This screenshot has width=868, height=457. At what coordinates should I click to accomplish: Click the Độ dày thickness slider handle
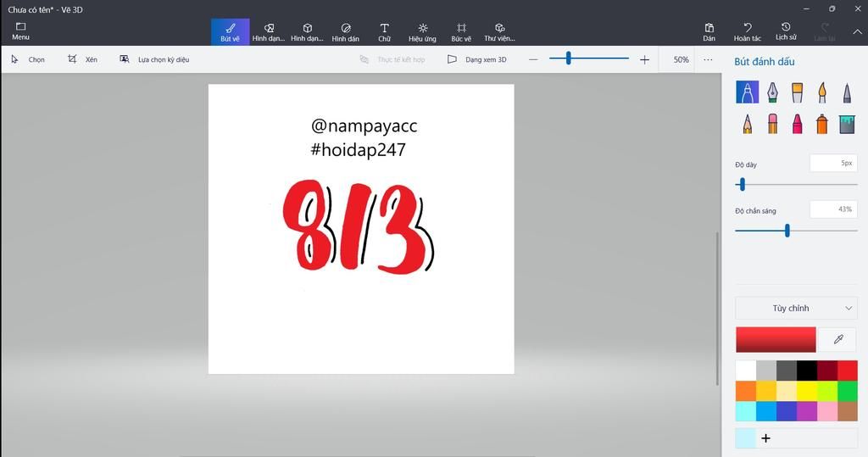[x=743, y=185]
